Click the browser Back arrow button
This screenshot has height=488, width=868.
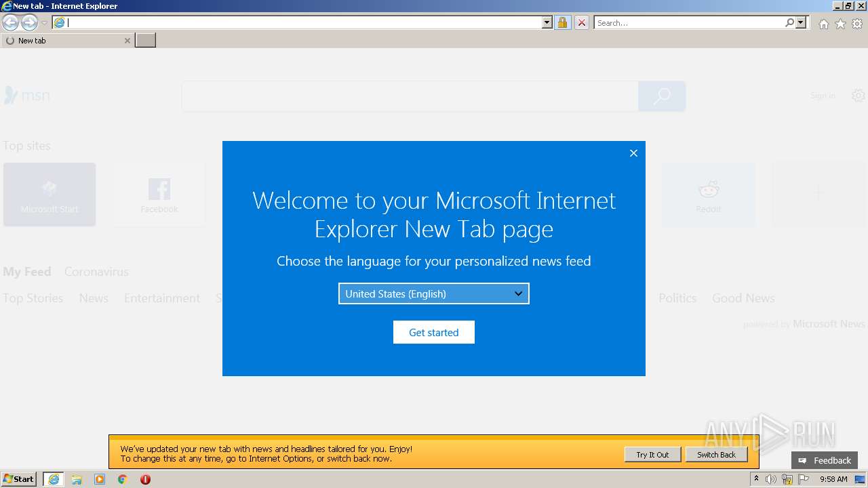(x=10, y=23)
